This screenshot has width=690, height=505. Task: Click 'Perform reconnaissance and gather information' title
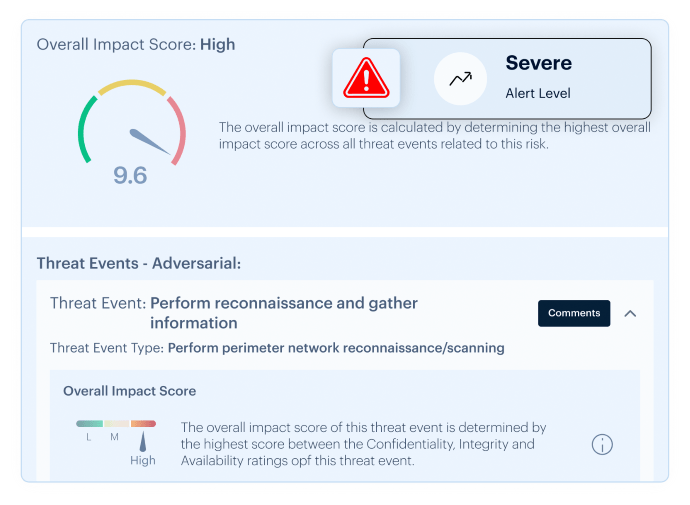click(284, 313)
